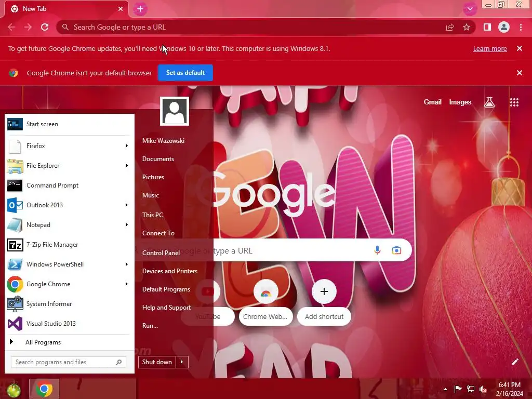Open Action Center flag icon
Screen dimensions: 532x399
click(458, 389)
